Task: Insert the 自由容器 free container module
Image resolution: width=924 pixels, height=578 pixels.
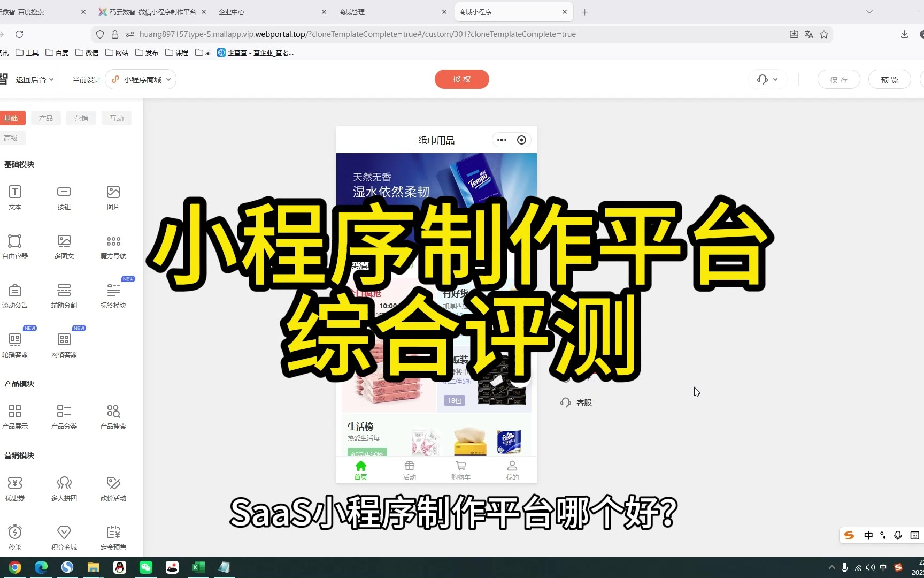Action: coord(15,247)
